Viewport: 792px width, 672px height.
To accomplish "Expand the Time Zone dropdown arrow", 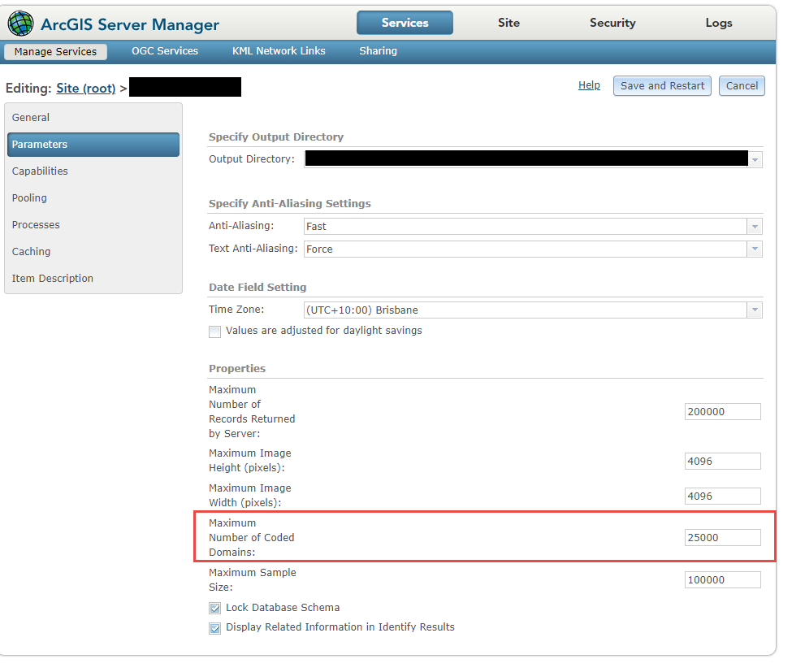I will (755, 310).
